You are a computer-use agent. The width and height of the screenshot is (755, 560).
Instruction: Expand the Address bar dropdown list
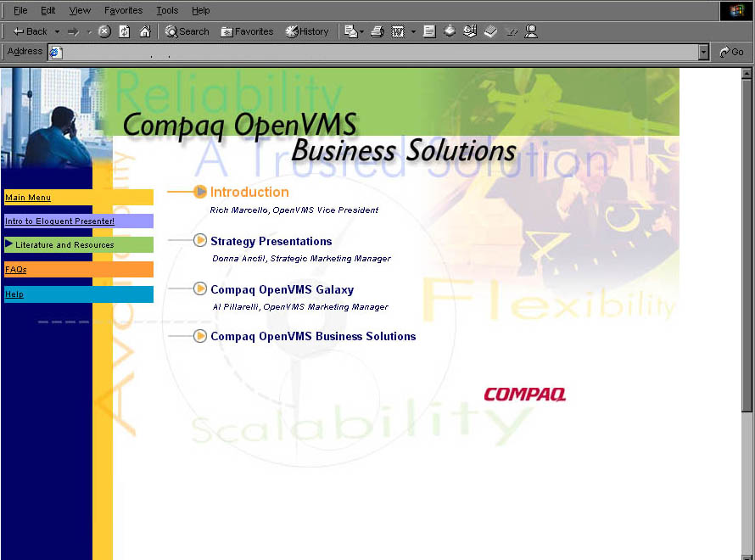pyautogui.click(x=703, y=52)
